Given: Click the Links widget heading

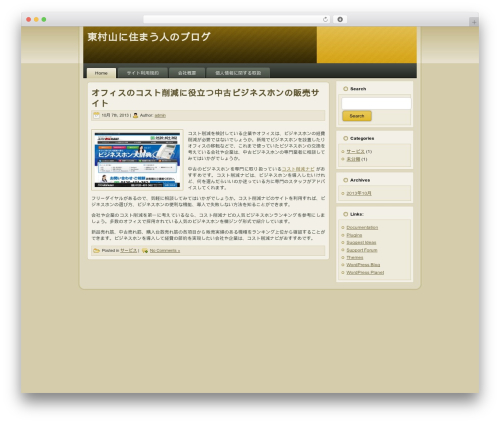Looking at the screenshot, I should (357, 214).
